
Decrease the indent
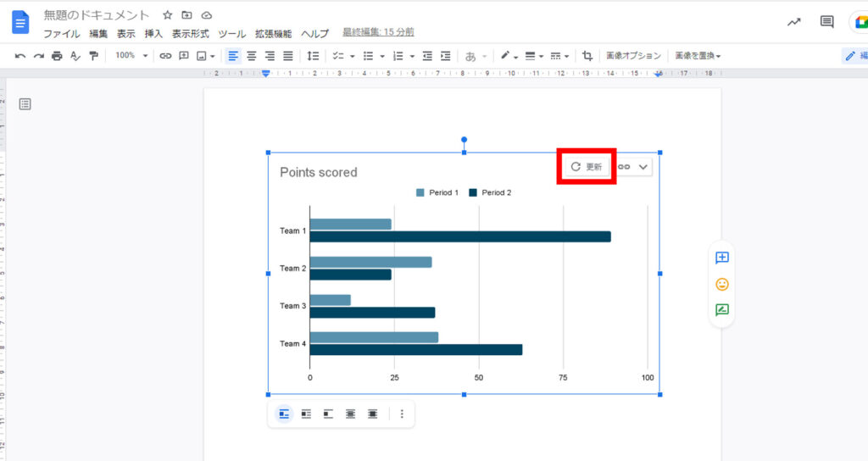(x=427, y=56)
